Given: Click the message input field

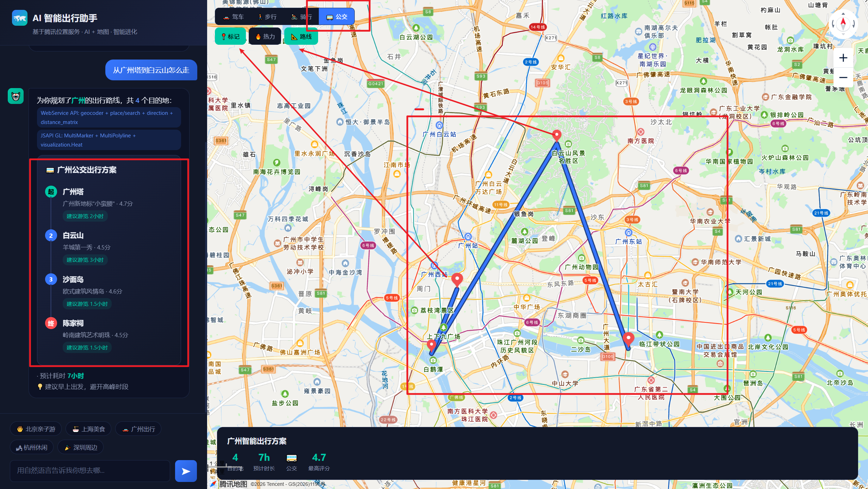Looking at the screenshot, I should point(90,471).
